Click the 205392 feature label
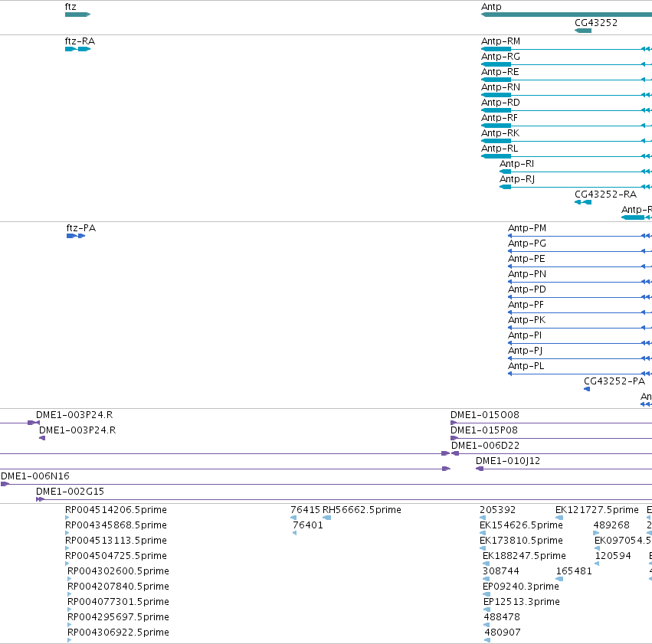The width and height of the screenshot is (652, 644). (x=498, y=510)
